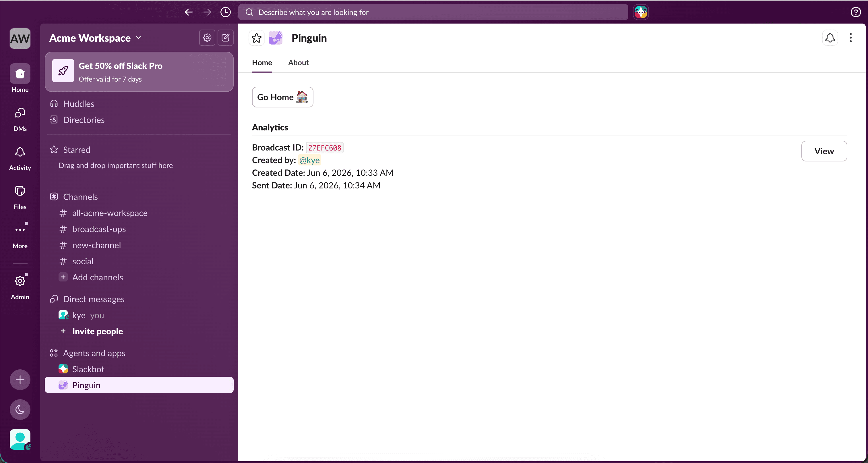This screenshot has width=868, height=463.
Task: Open Activity bell in the left rail
Action: [20, 158]
